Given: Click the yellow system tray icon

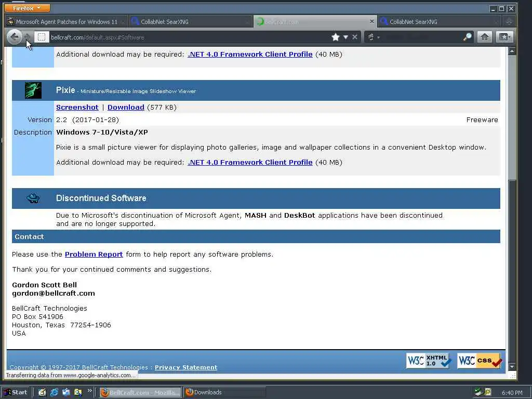Looking at the screenshot, I should 487,392.
